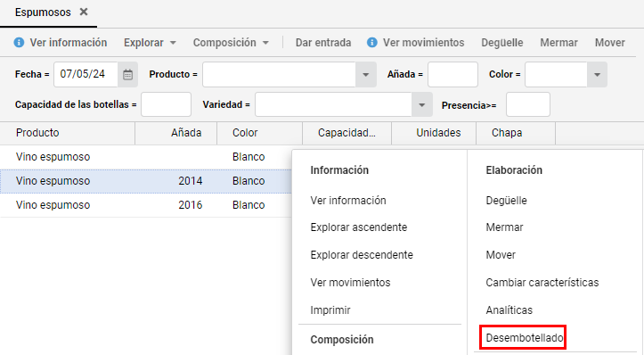Click Blanco in the 2016 row

point(249,205)
